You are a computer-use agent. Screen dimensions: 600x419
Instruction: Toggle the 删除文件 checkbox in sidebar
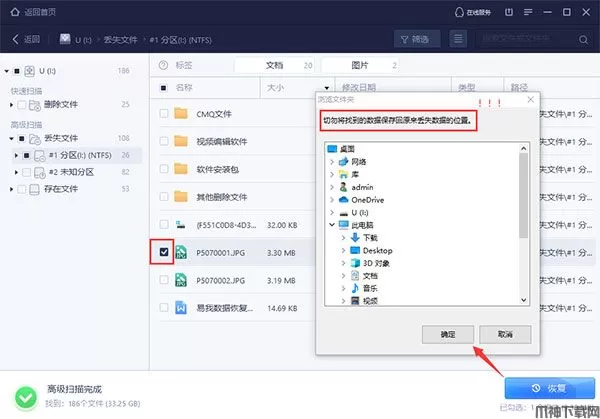pyautogui.click(x=22, y=104)
